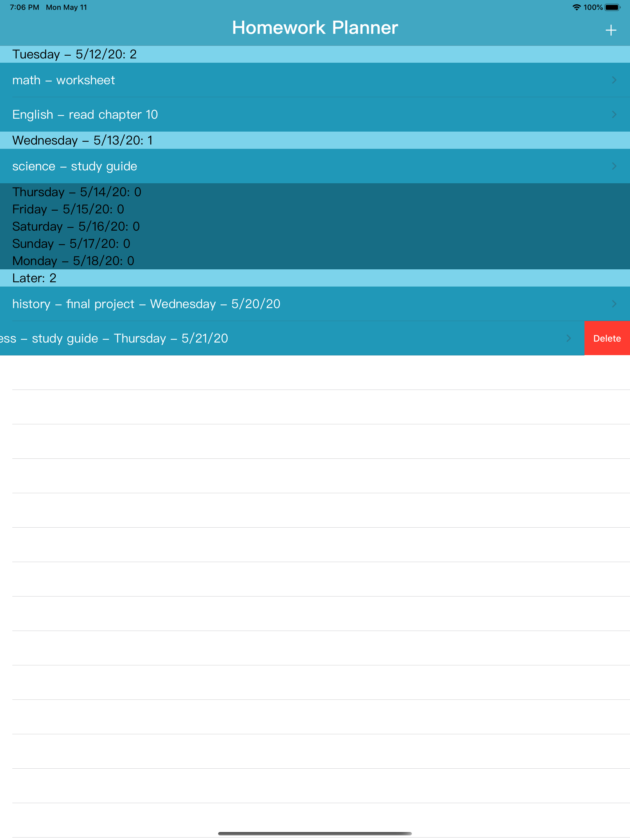
Task: Tap the 7:06 PM clock in status bar
Action: click(x=25, y=7)
